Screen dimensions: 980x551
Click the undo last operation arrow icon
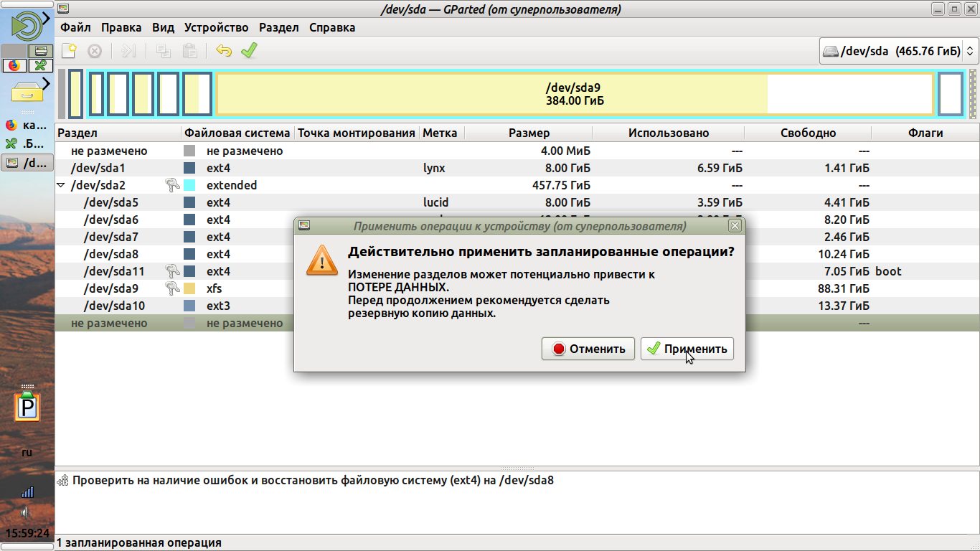pyautogui.click(x=224, y=51)
